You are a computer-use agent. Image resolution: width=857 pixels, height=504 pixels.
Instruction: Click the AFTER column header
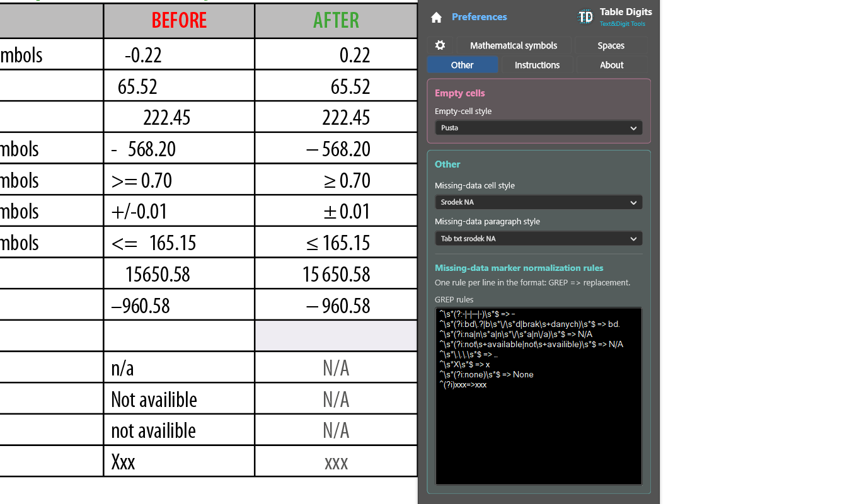click(x=336, y=21)
